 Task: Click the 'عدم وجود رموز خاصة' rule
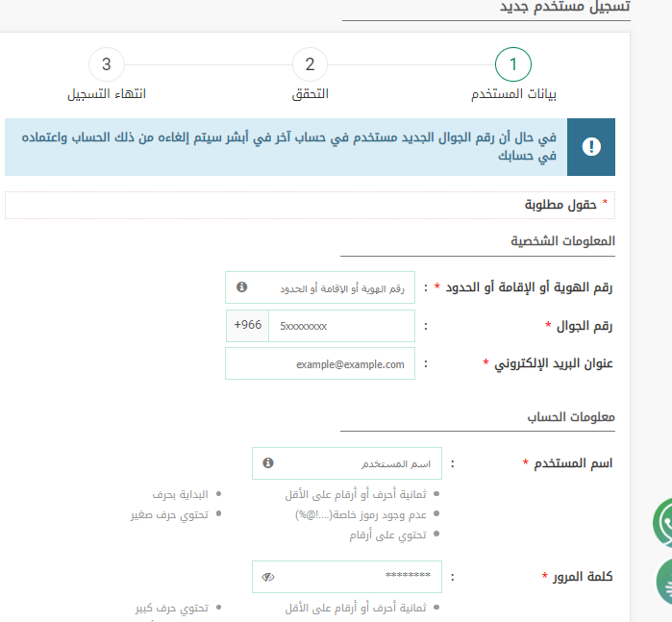pos(361,514)
